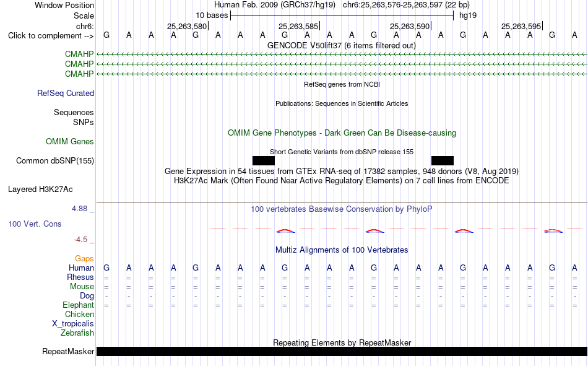Click the 25,263,595 position marker
588x366 pixels.
(521, 26)
